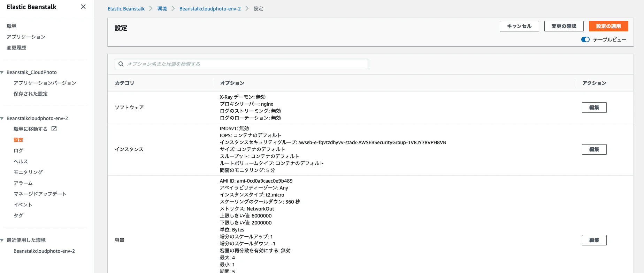644x273 pixels.
Task: Close the Elastic Beanstalk sidebar panel
Action: click(x=83, y=7)
